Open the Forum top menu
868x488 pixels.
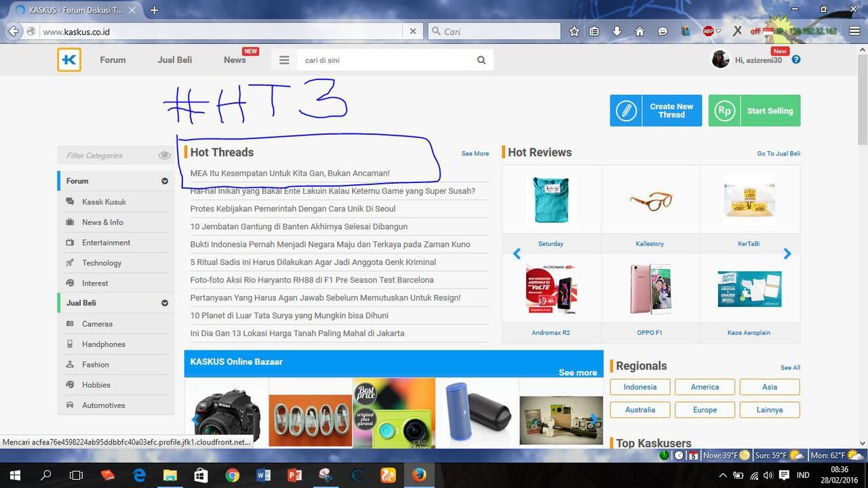click(x=113, y=60)
